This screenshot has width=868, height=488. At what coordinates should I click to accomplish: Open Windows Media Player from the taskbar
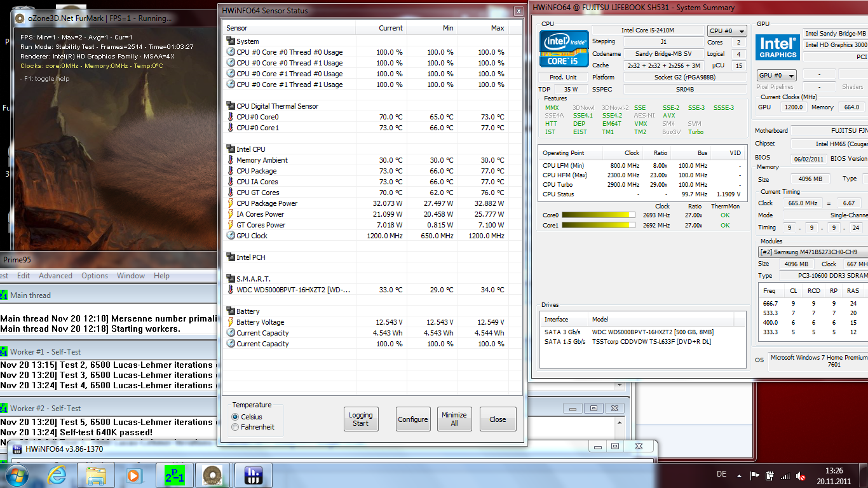tap(134, 475)
